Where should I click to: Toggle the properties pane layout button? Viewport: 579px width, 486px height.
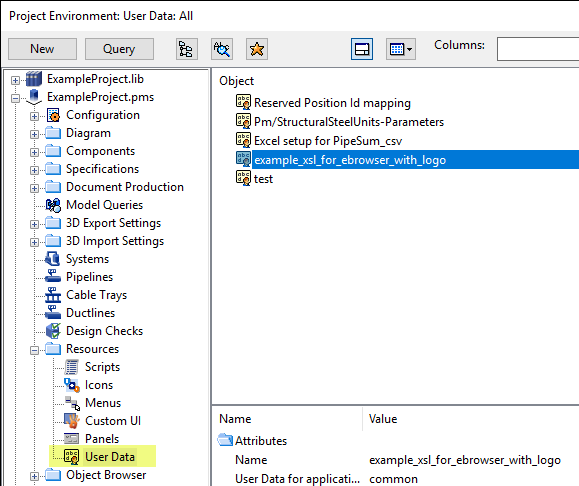pyautogui.click(x=362, y=49)
